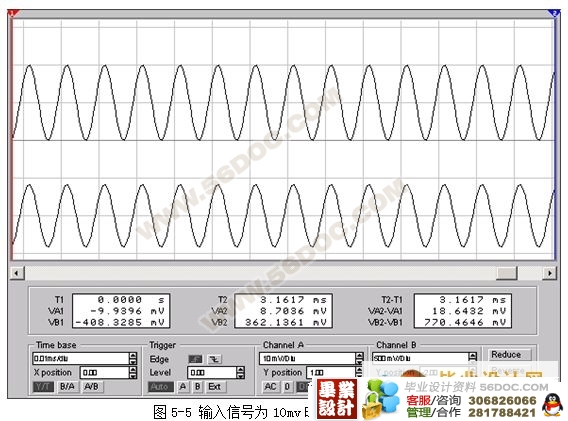
Task: Click the right scroll arrow below the waveform
Action: 550,273
